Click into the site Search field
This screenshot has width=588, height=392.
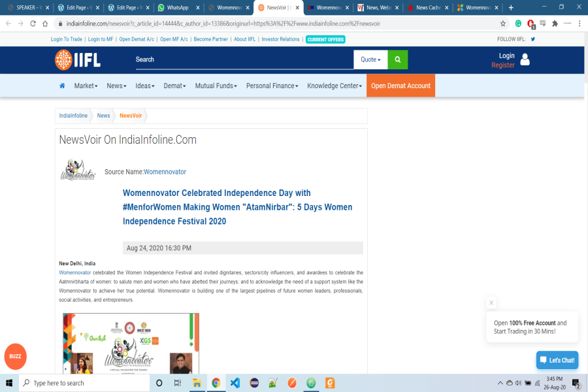click(x=242, y=59)
